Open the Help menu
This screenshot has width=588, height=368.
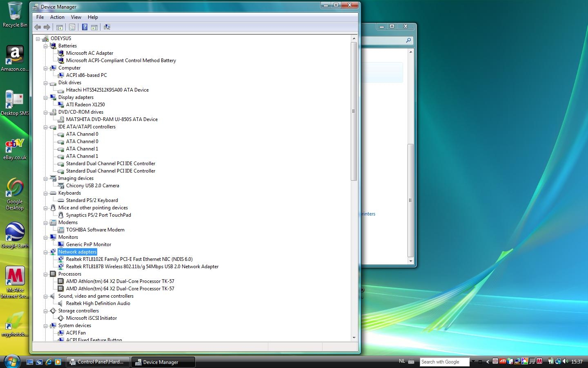(93, 17)
